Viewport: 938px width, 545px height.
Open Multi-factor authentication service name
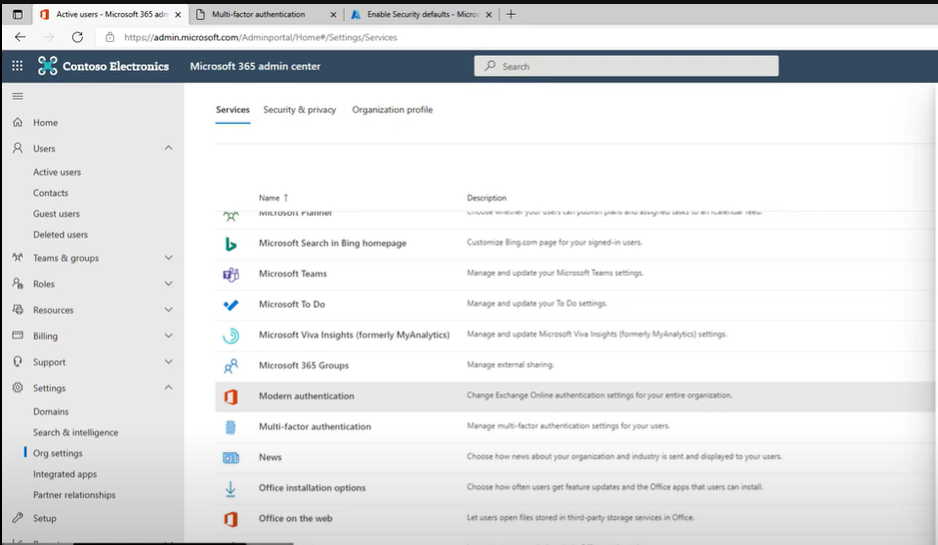click(315, 427)
